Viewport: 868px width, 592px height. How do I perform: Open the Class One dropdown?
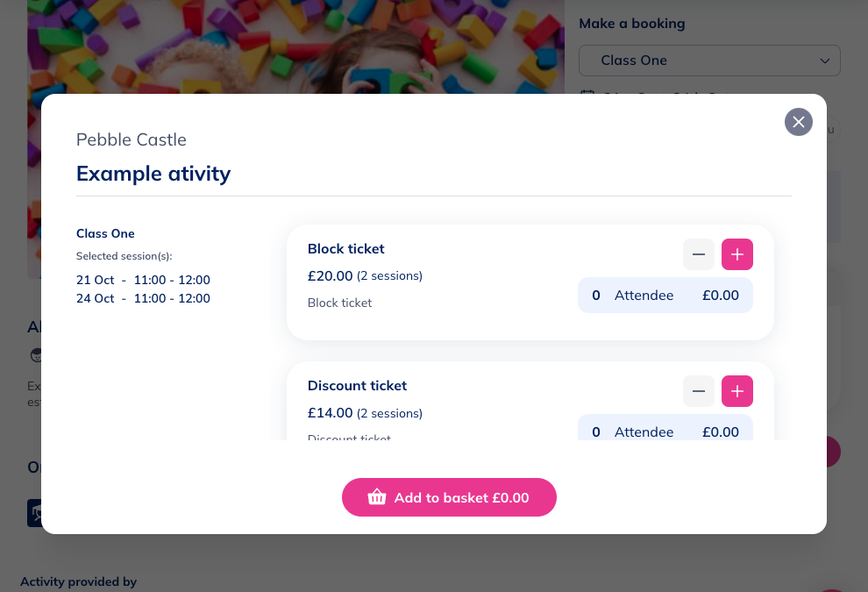click(x=708, y=61)
